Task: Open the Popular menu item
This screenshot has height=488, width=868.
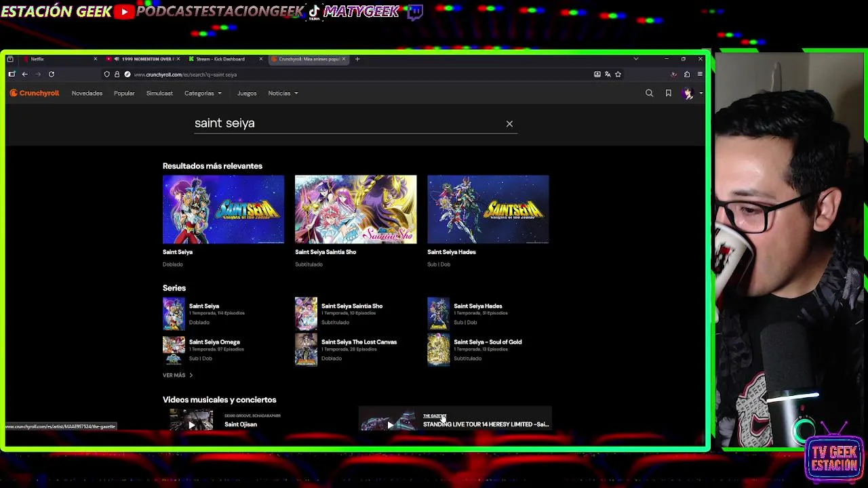Action: point(124,94)
